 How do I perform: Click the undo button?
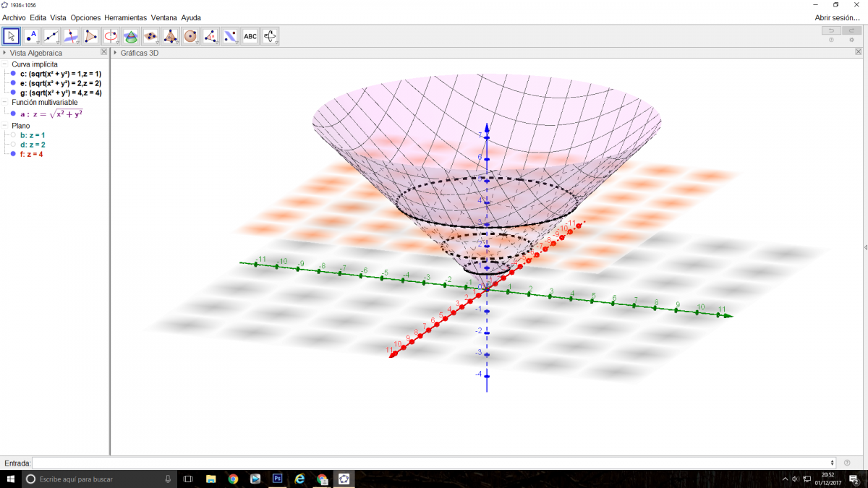(x=831, y=30)
